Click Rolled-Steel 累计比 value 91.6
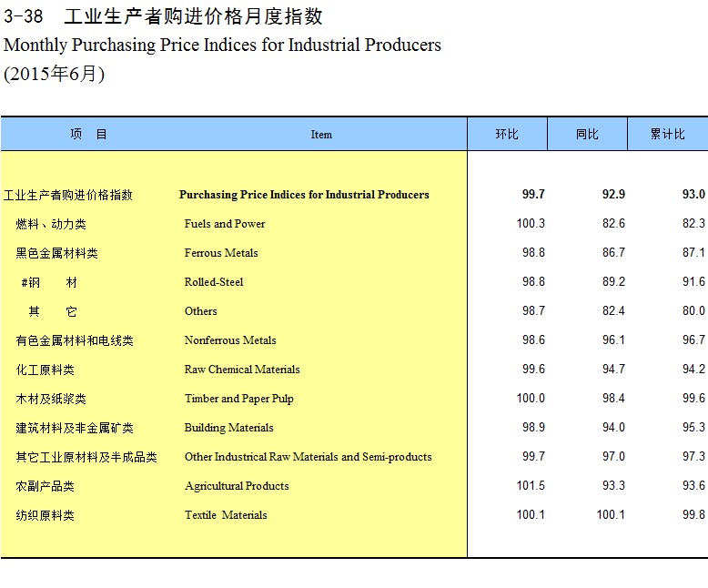Image resolution: width=708 pixels, height=588 pixels. 693,282
